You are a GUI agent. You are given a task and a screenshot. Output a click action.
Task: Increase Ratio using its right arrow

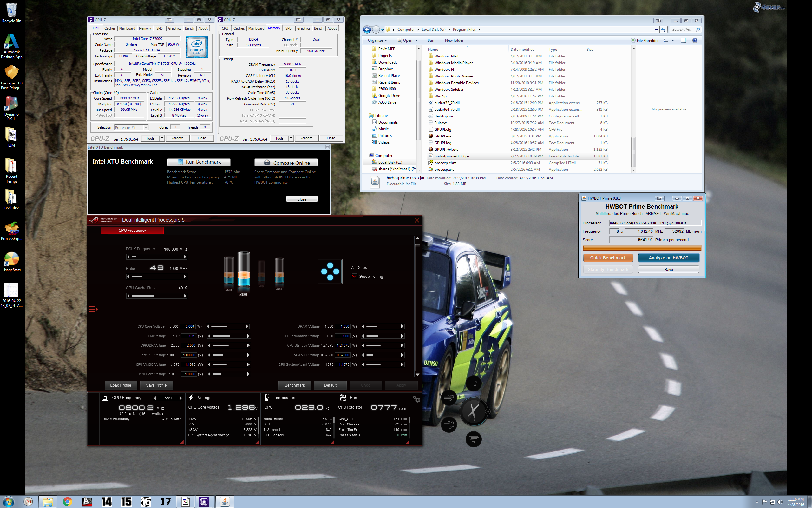click(x=185, y=277)
